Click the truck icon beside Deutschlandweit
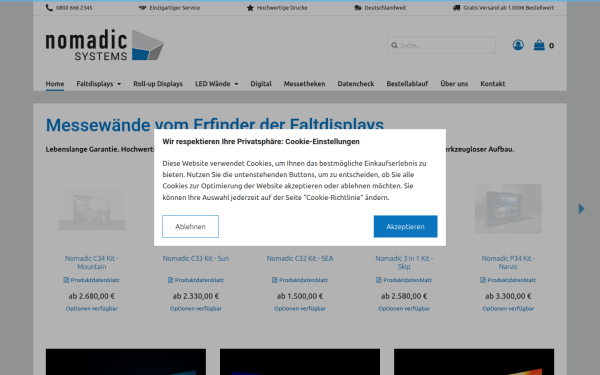The height and width of the screenshot is (375, 600). pos(358,8)
